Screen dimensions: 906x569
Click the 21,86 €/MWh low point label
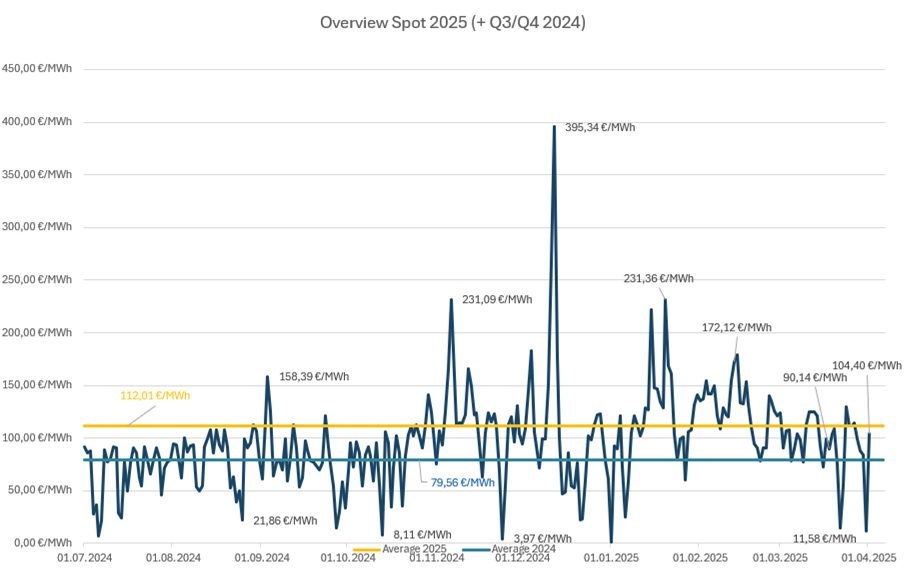[x=285, y=520]
